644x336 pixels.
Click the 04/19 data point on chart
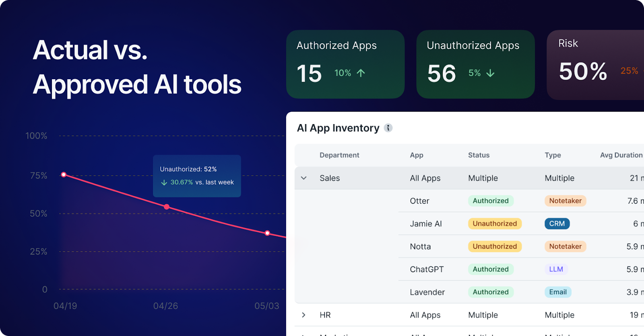pos(64,174)
